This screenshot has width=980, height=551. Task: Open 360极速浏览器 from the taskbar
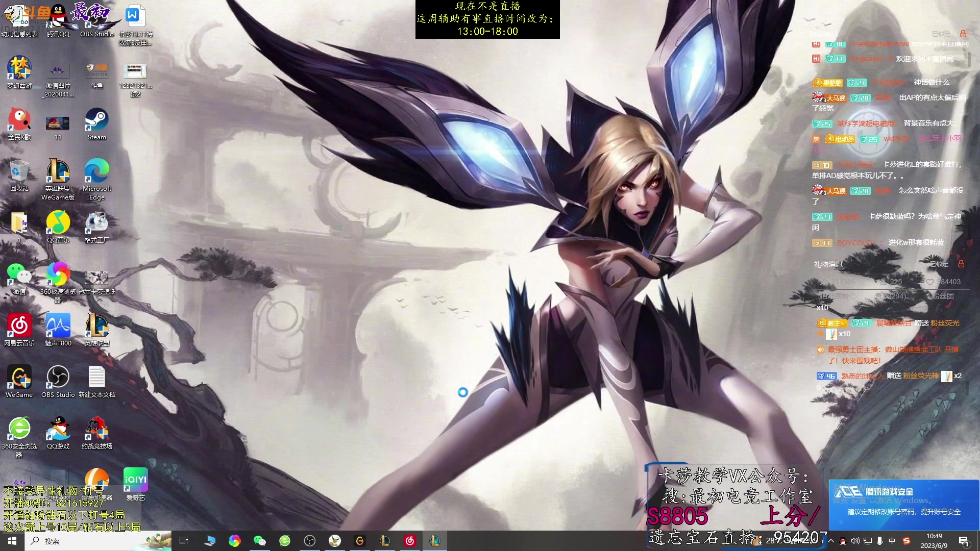[235, 541]
